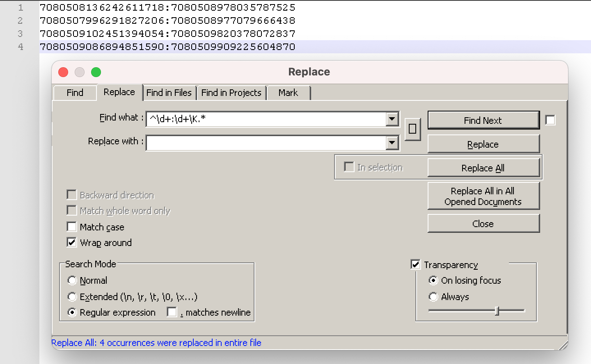Click the swap find/replace button
The width and height of the screenshot is (591, 364).
(x=412, y=129)
